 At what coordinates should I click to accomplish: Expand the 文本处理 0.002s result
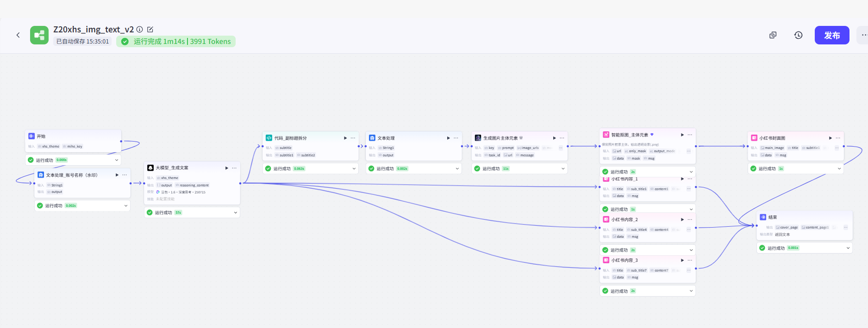457,169
